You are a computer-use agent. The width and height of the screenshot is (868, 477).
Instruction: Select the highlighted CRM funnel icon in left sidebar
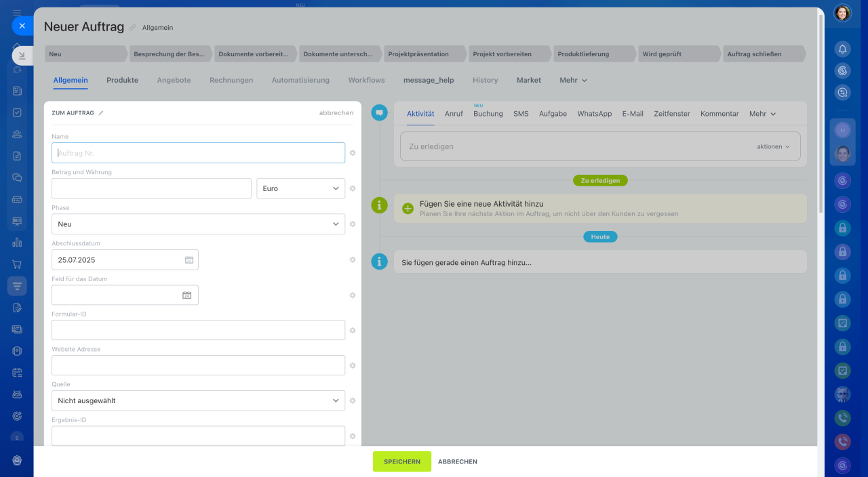[x=17, y=286]
